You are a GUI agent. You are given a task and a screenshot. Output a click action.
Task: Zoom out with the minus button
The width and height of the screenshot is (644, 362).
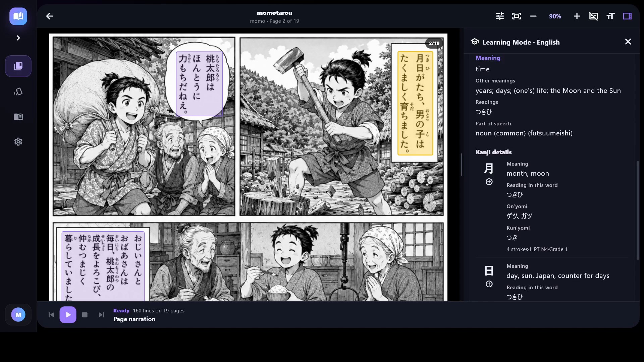coord(533,16)
